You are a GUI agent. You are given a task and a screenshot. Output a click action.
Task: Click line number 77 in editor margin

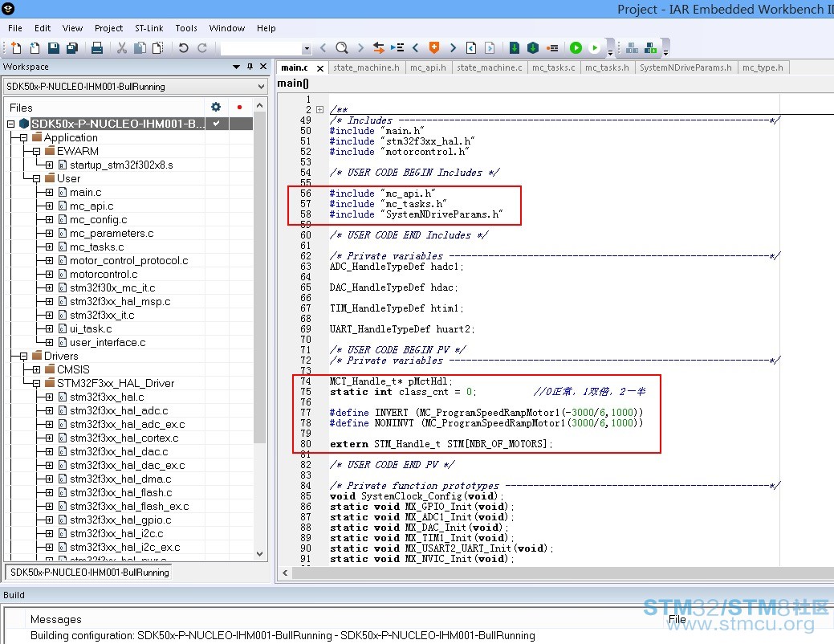(x=305, y=413)
